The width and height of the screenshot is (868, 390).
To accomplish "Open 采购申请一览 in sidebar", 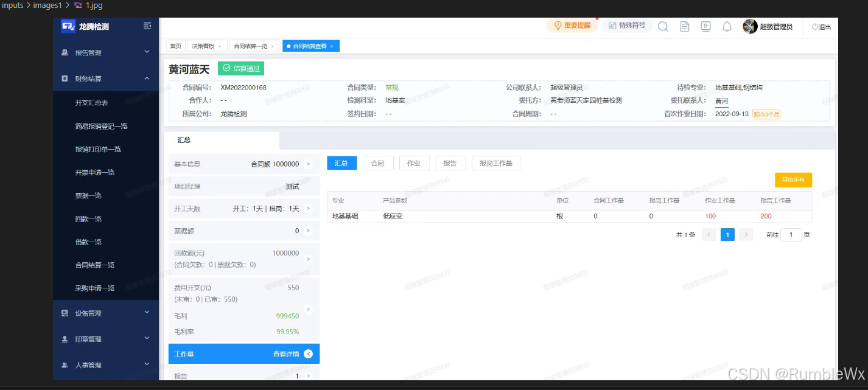I will (x=95, y=288).
